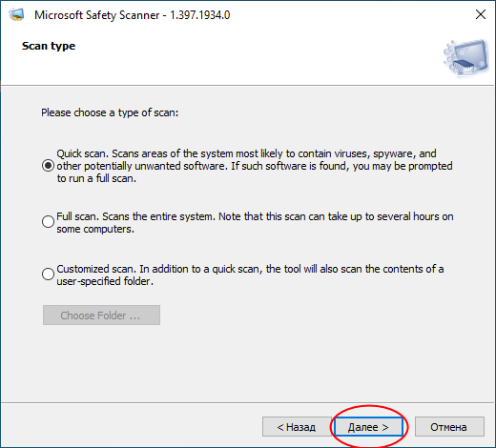
Task: Continue with the Далее button
Action: pos(368,427)
